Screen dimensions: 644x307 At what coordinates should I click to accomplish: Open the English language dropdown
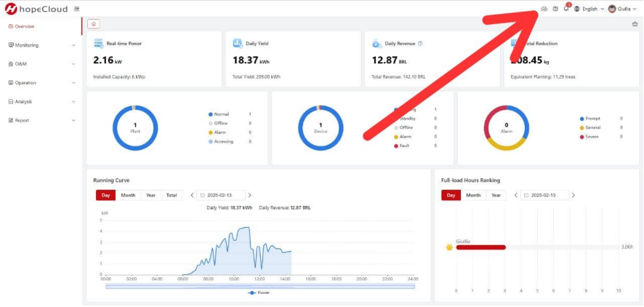589,9
